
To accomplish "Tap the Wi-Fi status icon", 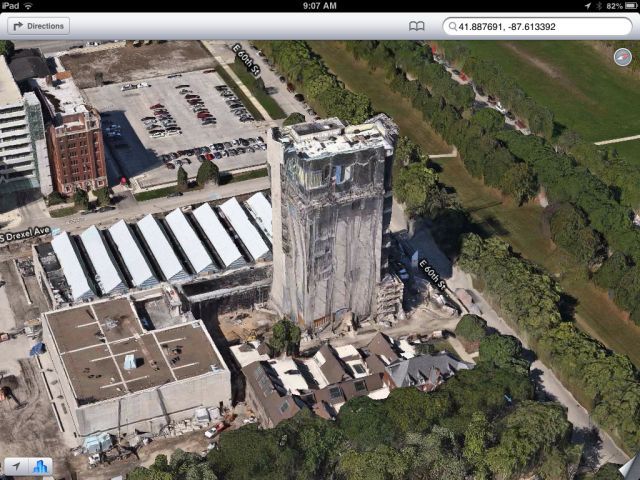I will pos(26,6).
